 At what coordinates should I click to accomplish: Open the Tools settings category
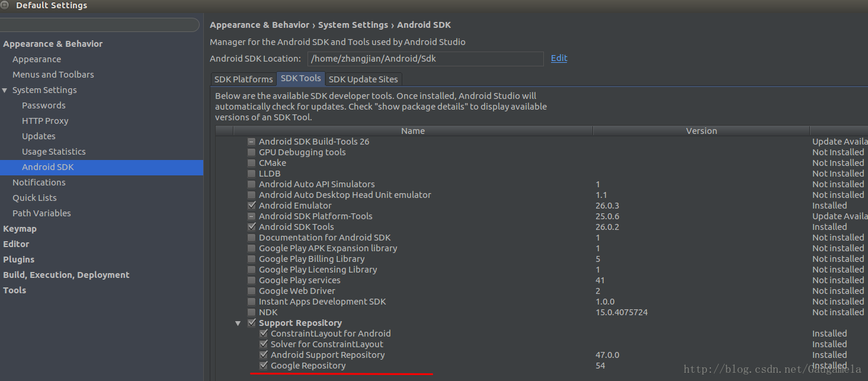15,290
